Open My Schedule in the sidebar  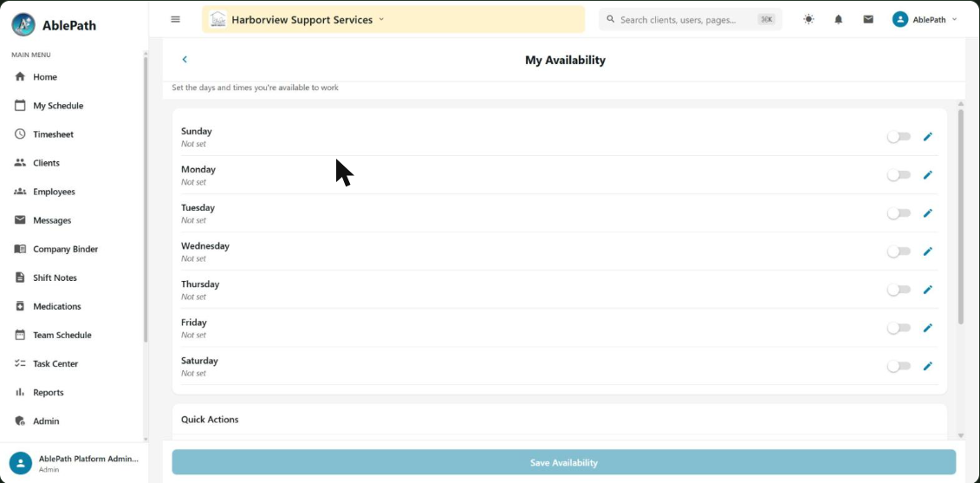point(72,106)
